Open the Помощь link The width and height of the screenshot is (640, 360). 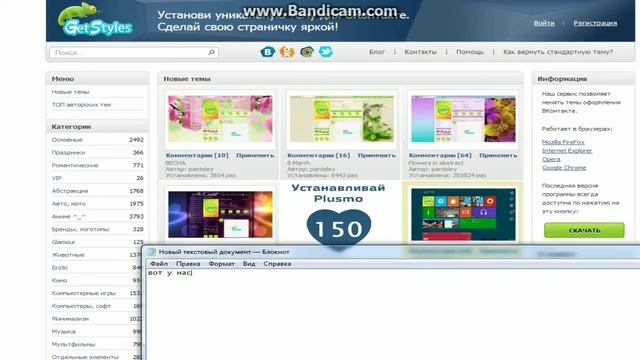pos(470,52)
